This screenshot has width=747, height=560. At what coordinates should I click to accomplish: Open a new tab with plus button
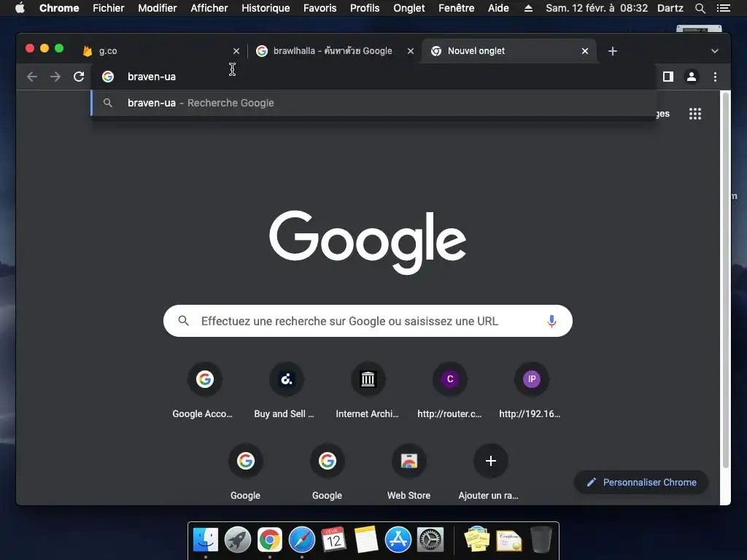(x=613, y=51)
